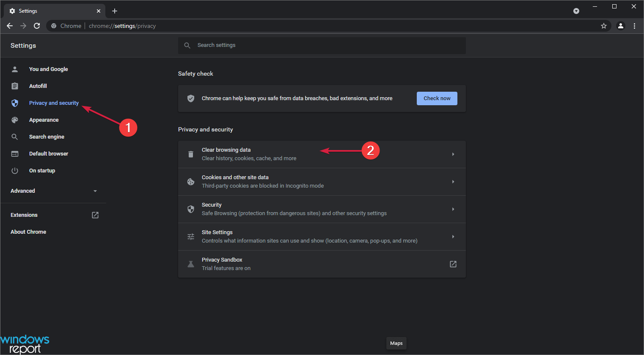Open Clear browsing data option
The height and width of the screenshot is (355, 644).
322,154
